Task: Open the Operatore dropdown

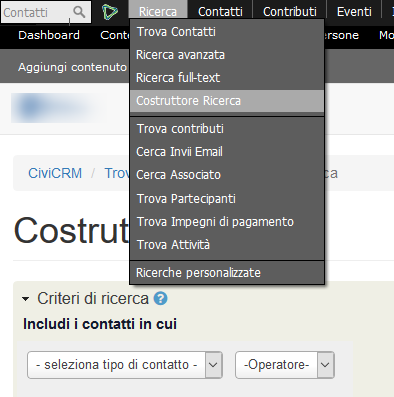Action: (x=285, y=365)
